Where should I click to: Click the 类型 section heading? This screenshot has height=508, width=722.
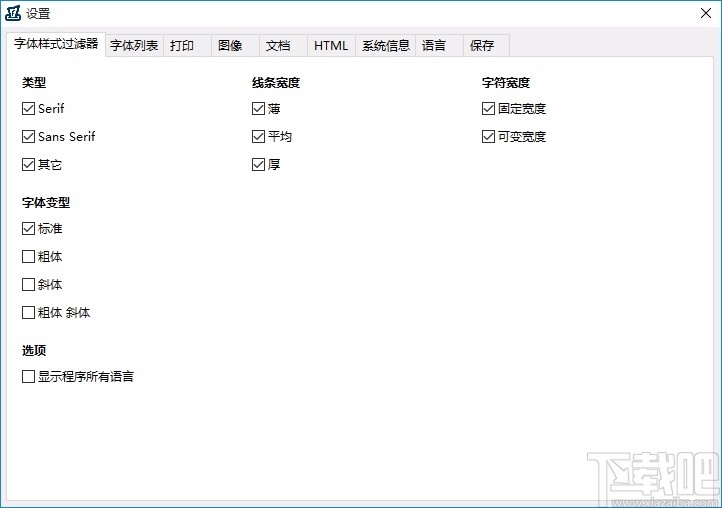(34, 83)
